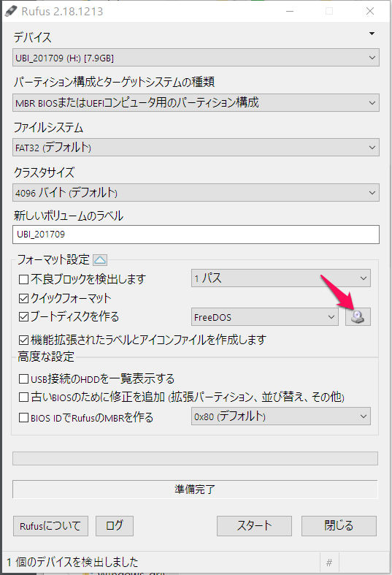Image resolution: width=392 pixels, height=575 pixels.
Task: Click the スタート (Start) button
Action: tap(254, 526)
